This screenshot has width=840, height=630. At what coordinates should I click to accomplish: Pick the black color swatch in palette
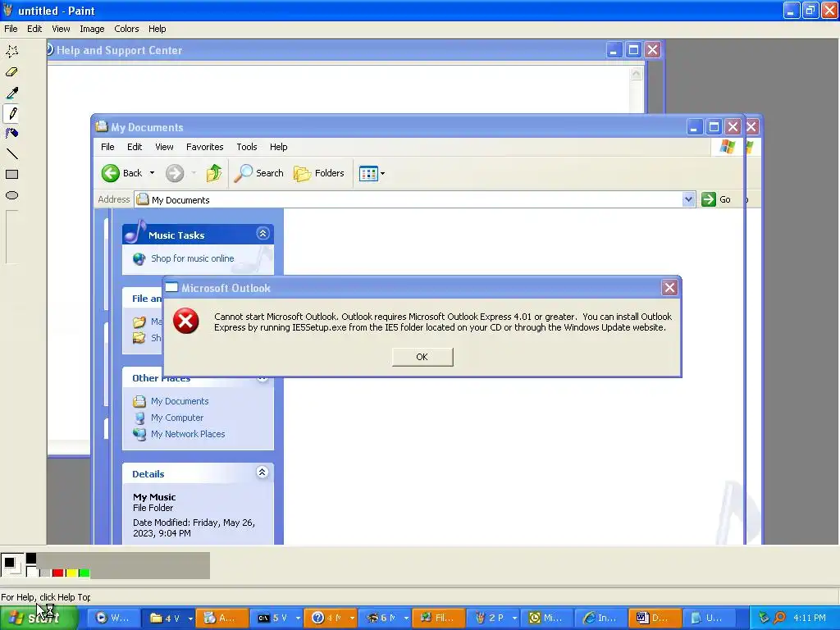pyautogui.click(x=32, y=558)
